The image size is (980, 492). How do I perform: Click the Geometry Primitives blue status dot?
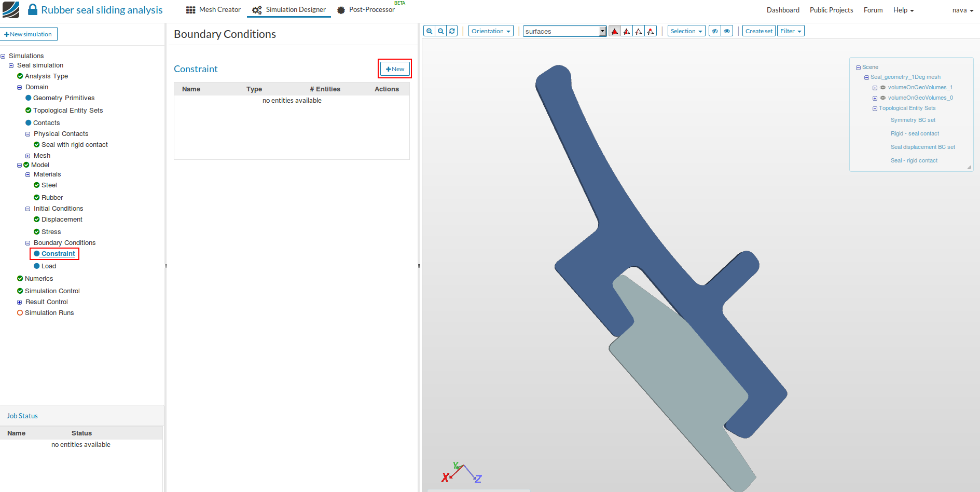(x=29, y=98)
